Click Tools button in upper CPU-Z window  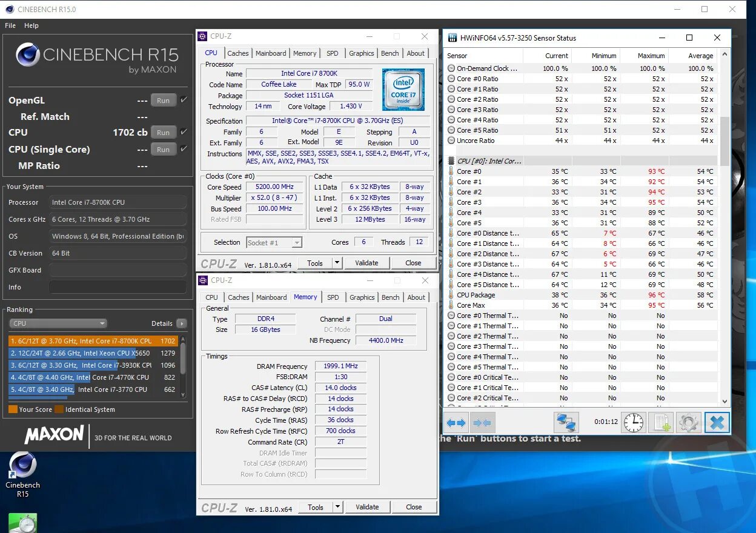coord(315,263)
